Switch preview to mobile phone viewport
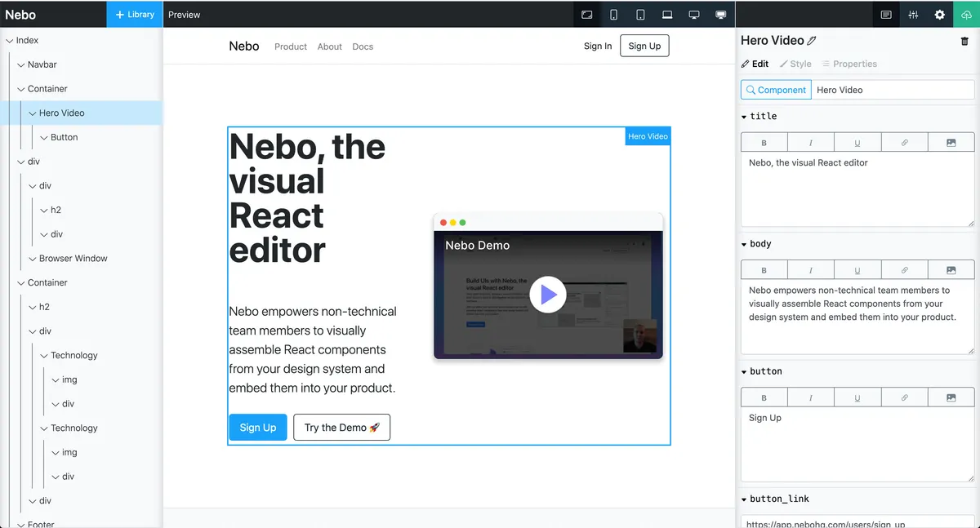 (613, 15)
